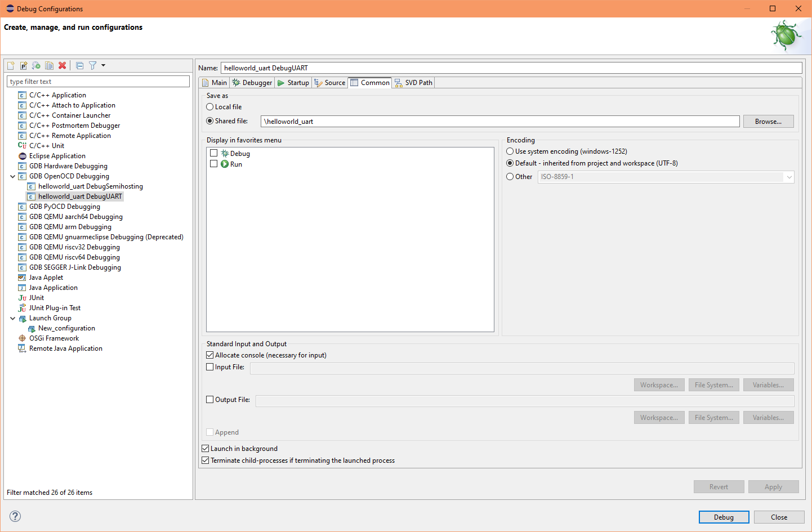The image size is (812, 532).
Task: Open the filter options dropdown arrow
Action: tap(103, 65)
